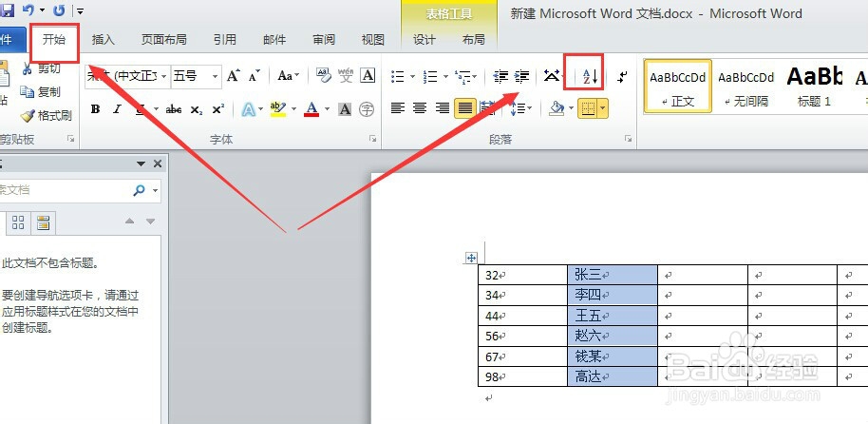Open the table tools 设计 tab
Image resolution: width=868 pixels, height=424 pixels.
tap(425, 39)
